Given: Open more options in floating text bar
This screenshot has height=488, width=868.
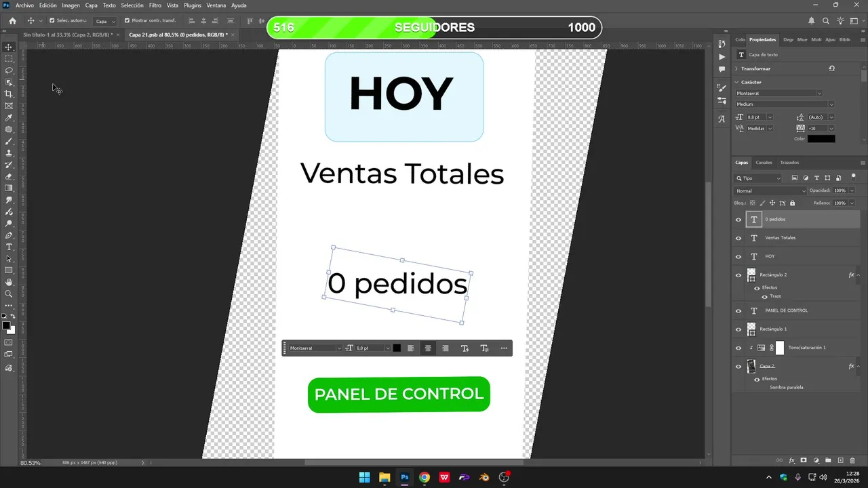Looking at the screenshot, I should click(504, 348).
